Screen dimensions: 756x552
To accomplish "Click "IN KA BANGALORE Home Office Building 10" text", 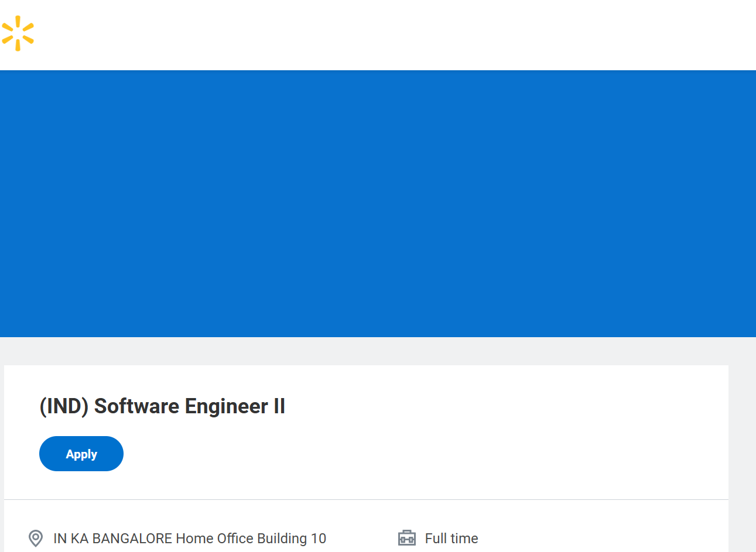I will [190, 539].
